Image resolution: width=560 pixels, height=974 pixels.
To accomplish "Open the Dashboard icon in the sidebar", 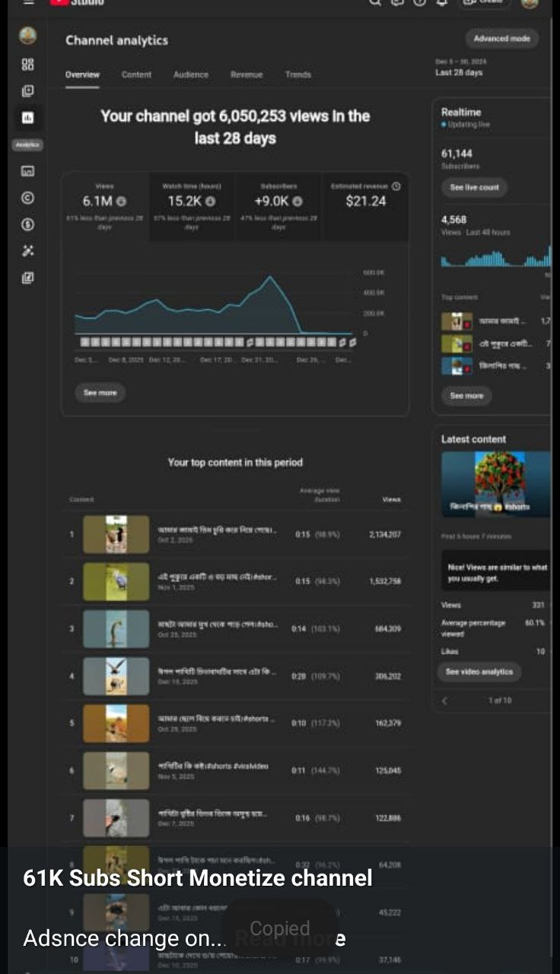I will pyautogui.click(x=27, y=65).
